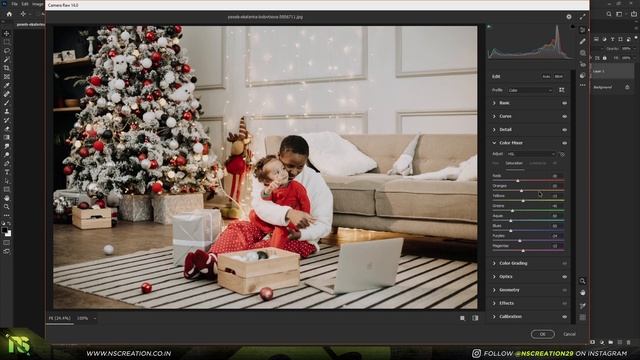
Task: Expand the Optics panel
Action: click(494, 277)
